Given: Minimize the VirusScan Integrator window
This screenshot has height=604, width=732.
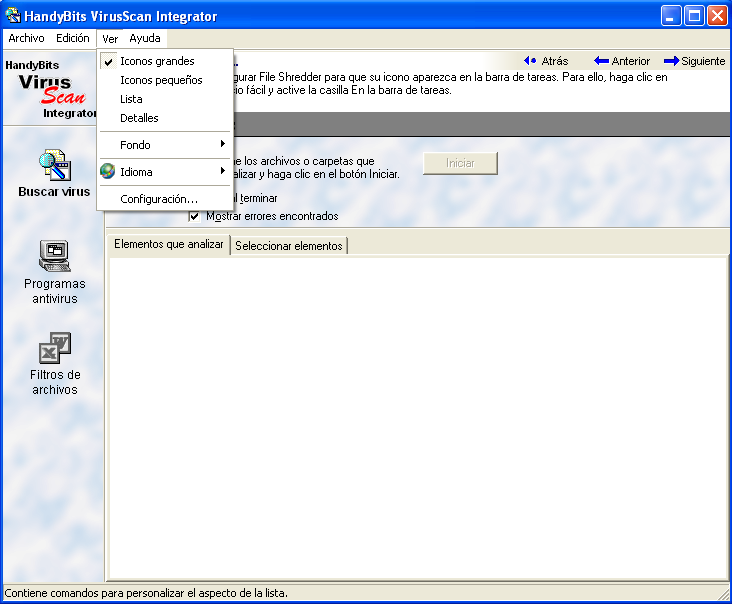Looking at the screenshot, I should (671, 16).
